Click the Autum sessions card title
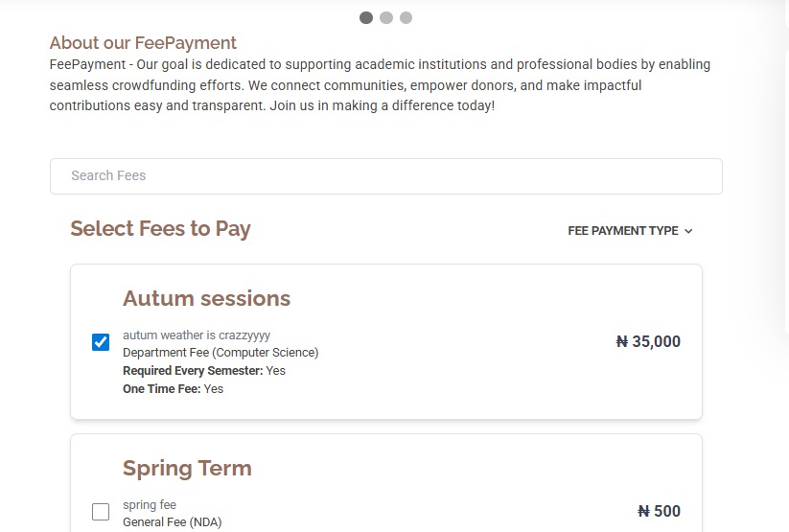789x532 pixels. [x=206, y=298]
